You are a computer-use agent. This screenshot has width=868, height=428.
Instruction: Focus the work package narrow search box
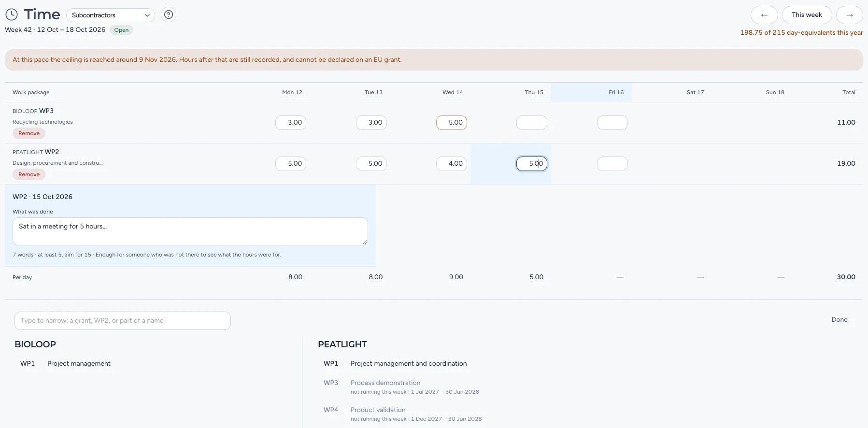coord(123,321)
